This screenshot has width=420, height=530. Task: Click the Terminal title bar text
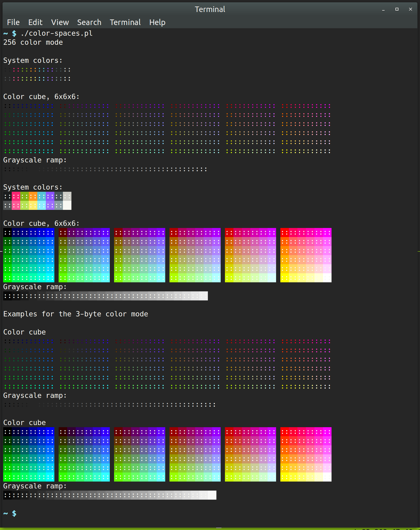(x=210, y=9)
